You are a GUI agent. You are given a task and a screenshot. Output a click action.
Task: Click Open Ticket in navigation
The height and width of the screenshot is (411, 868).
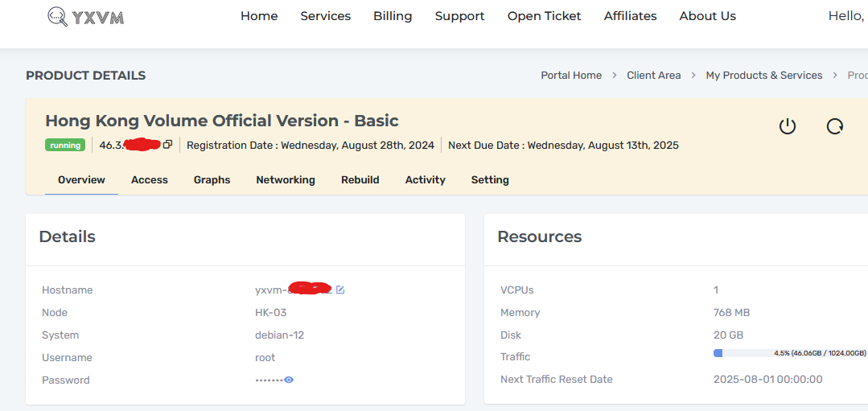(x=544, y=16)
